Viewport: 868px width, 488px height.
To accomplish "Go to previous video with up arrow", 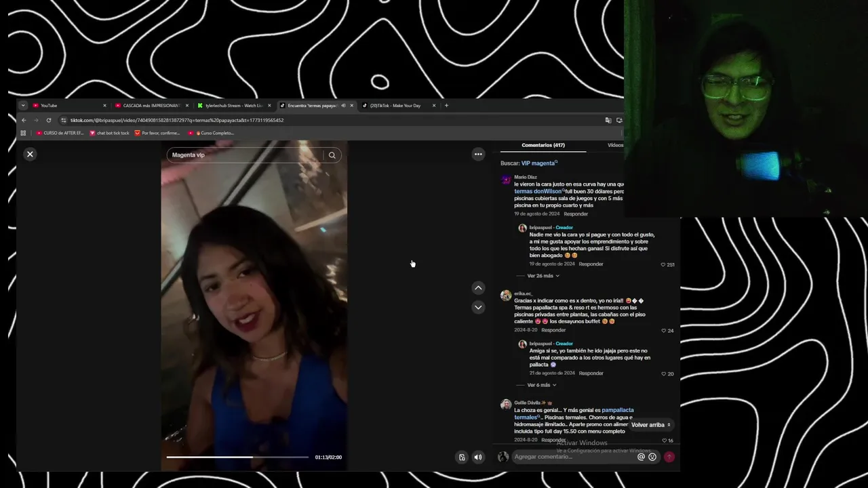I will coord(478,287).
